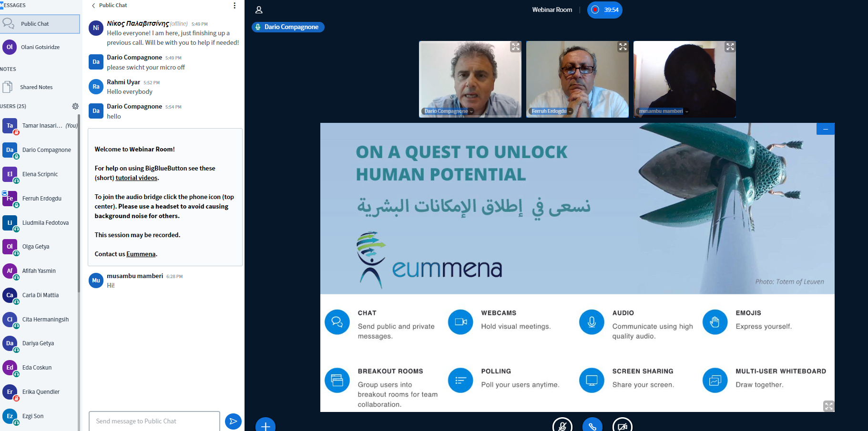This screenshot has height=431, width=868.
Task: Open the Eummena contact link
Action: pos(141,254)
